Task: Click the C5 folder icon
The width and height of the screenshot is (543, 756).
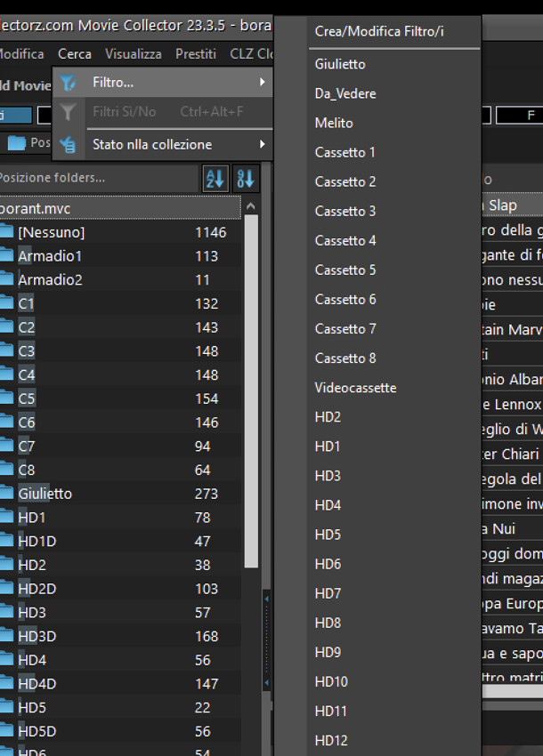Action: (x=6, y=398)
